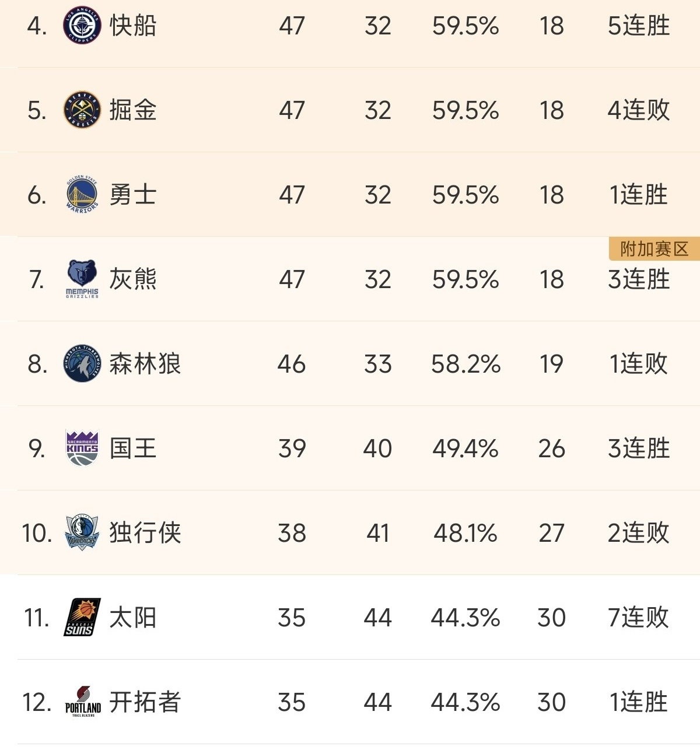Click the Golden State Warriors logo

[x=82, y=194]
